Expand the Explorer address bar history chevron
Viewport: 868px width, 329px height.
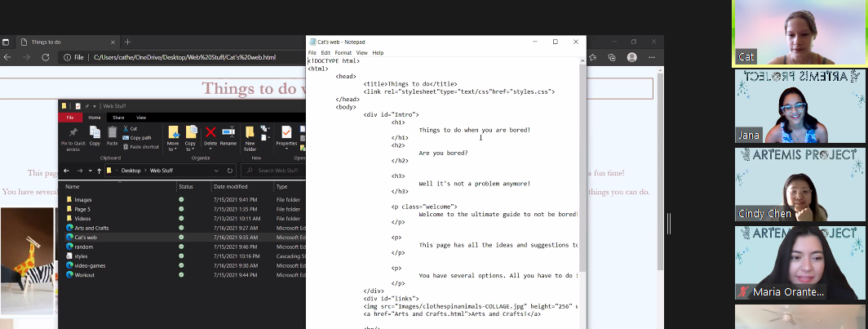217,171
